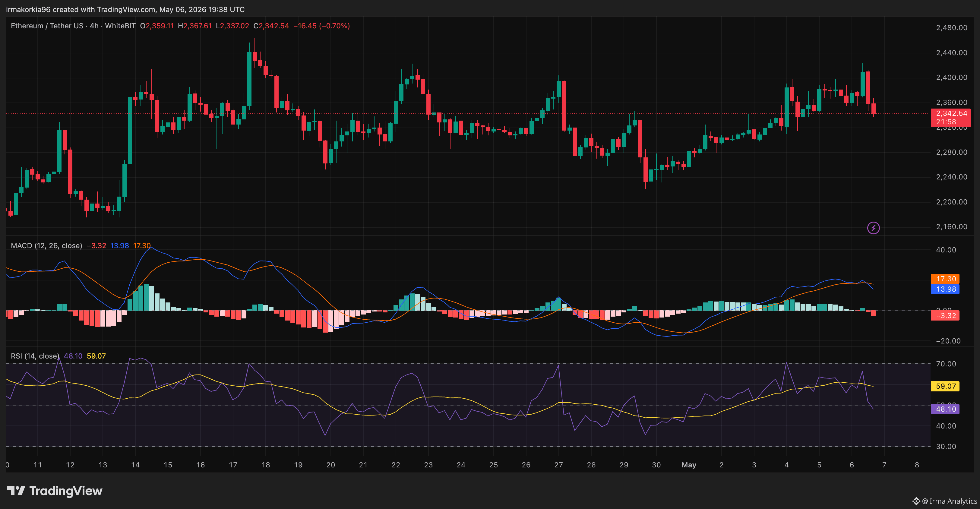This screenshot has height=509, width=980.
Task: Click the 2,240.00 price axis label
Action: [951, 177]
